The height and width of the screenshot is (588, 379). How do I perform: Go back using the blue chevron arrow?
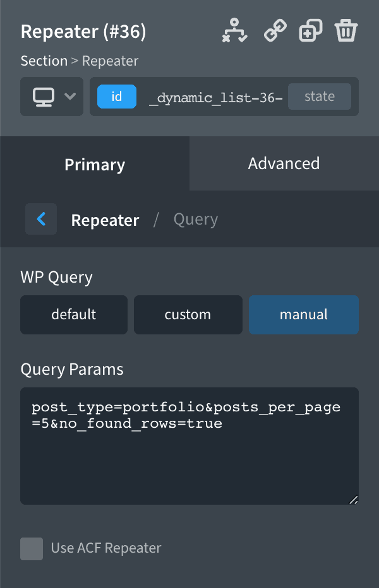click(41, 219)
